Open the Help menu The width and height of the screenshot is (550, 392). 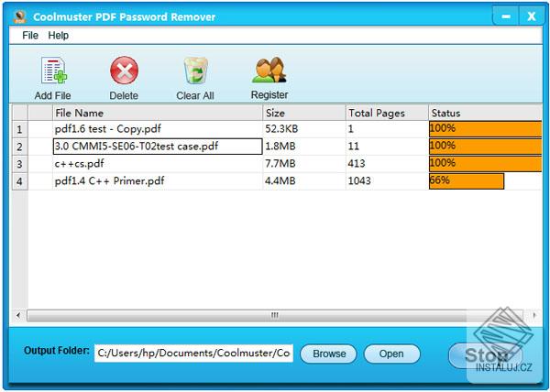(59, 36)
